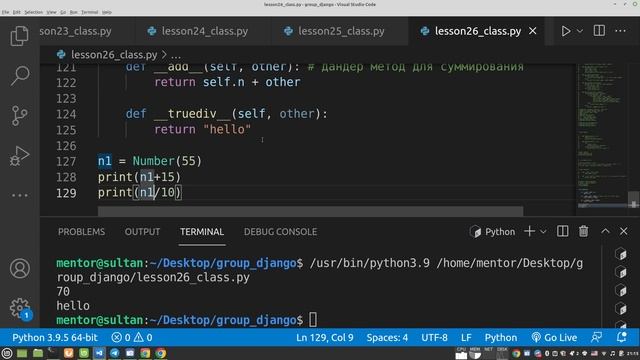Open the Help menu
The width and height of the screenshot is (640, 360).
(x=107, y=12)
